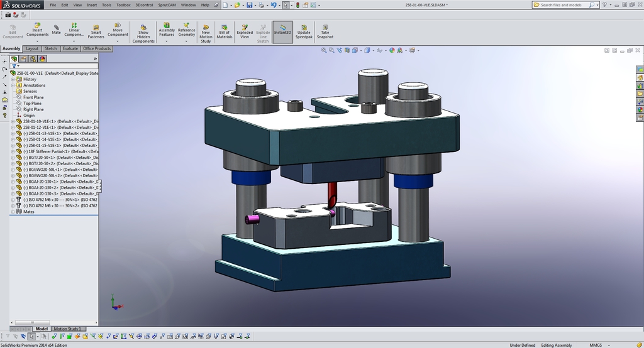Image resolution: width=644 pixels, height=348 pixels.
Task: Open Bill of Materials tool
Action: [x=225, y=31]
